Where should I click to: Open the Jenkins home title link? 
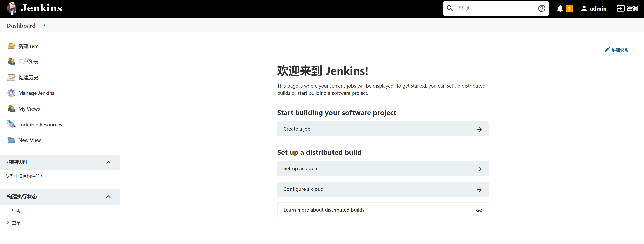tap(42, 8)
